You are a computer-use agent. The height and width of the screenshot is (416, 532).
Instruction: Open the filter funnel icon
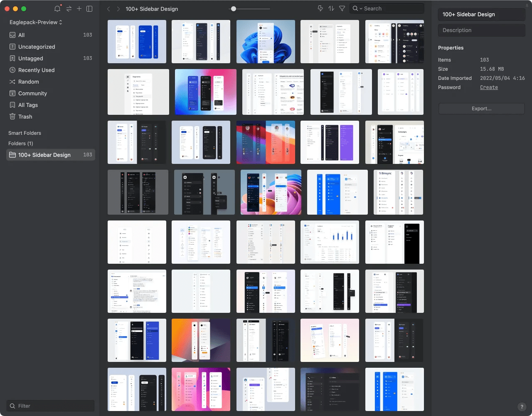tap(342, 8)
